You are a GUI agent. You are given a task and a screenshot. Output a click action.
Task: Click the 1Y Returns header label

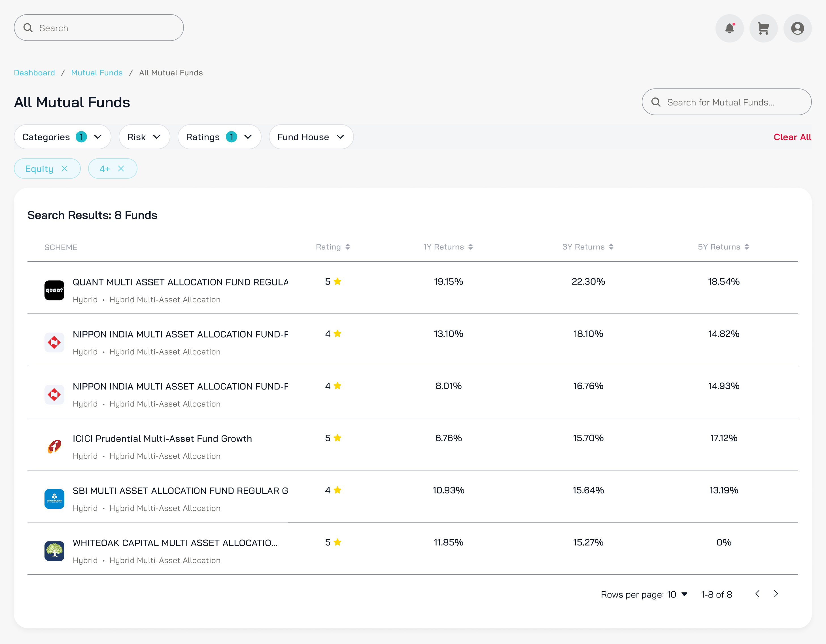(x=444, y=247)
